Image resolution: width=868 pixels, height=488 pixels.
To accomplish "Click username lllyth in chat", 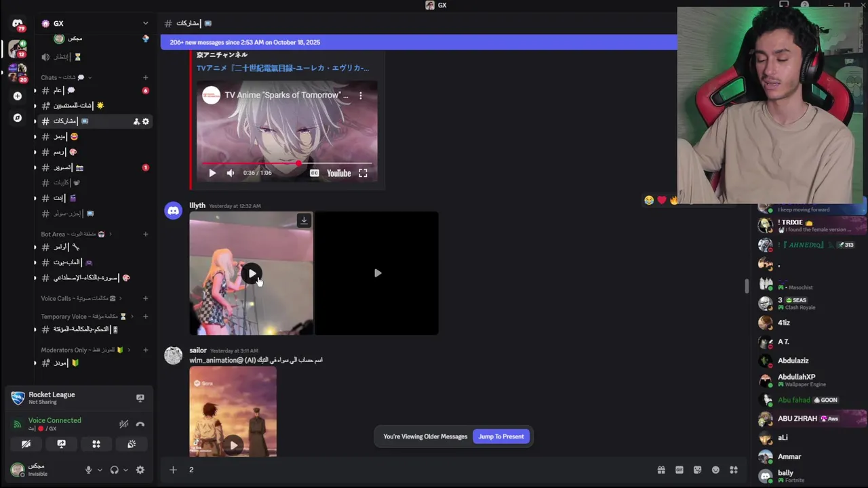I will click(197, 205).
